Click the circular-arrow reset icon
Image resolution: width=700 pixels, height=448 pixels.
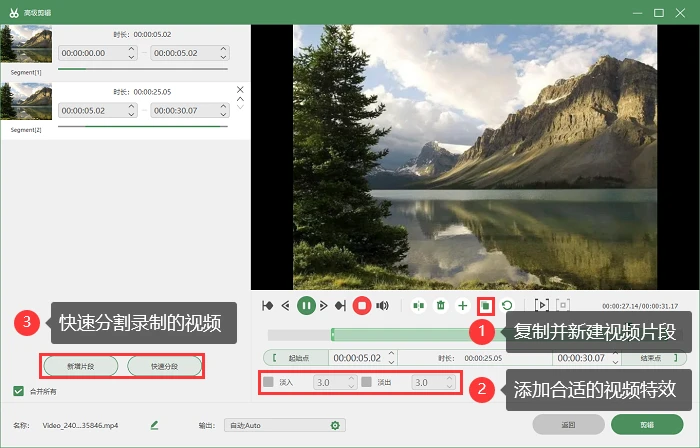coord(507,306)
